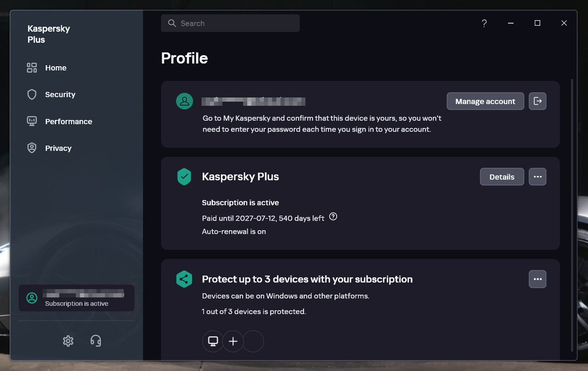Minimize the Kaspersky window
Screen dimensions: 588x371
511,23
